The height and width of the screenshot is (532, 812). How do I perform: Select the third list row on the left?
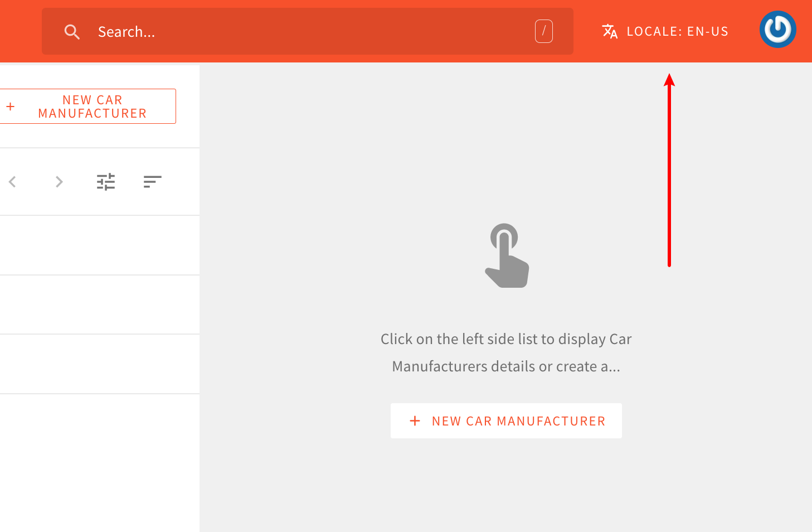[100, 364]
